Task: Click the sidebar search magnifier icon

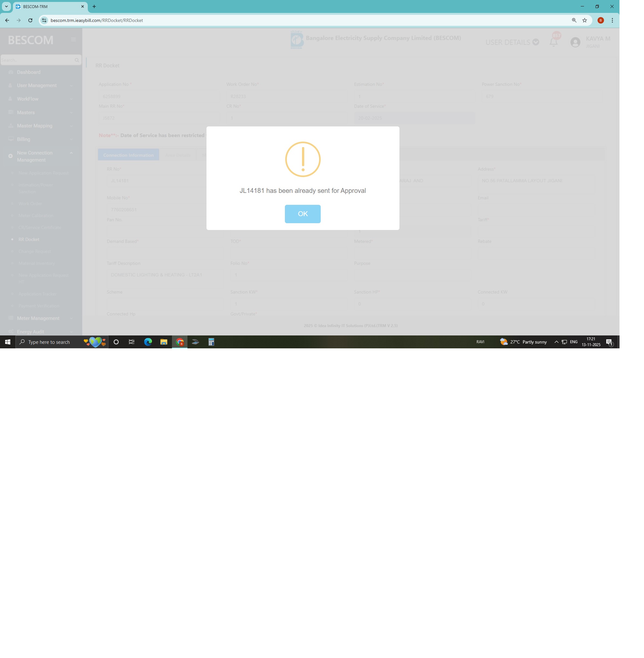Action: (x=77, y=60)
